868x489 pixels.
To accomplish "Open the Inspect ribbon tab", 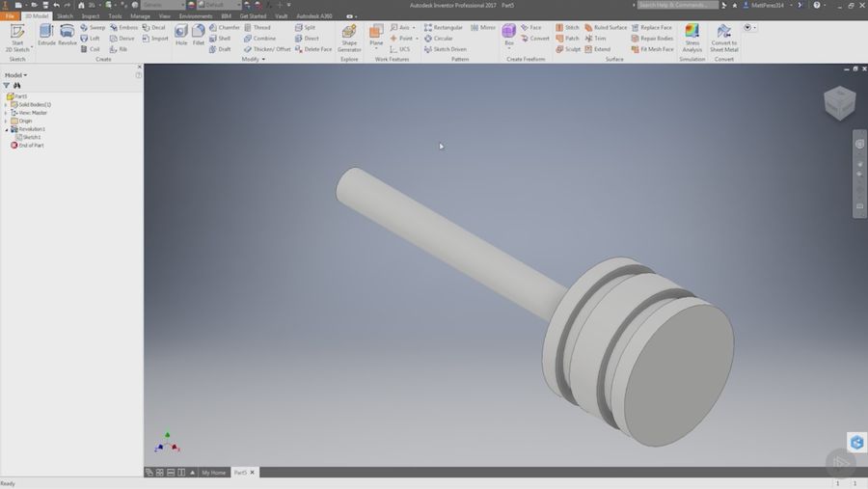I will [91, 16].
